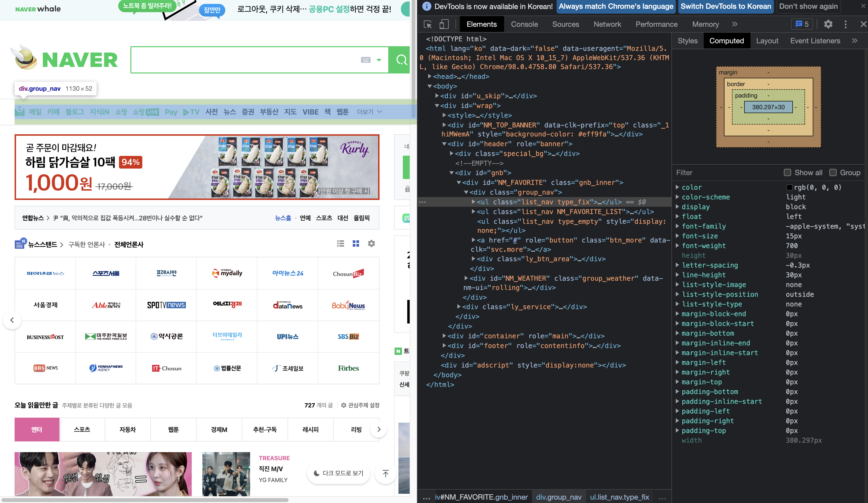Open search autocomplete dropdown arrow
This screenshot has width=868, height=503.
click(x=379, y=60)
